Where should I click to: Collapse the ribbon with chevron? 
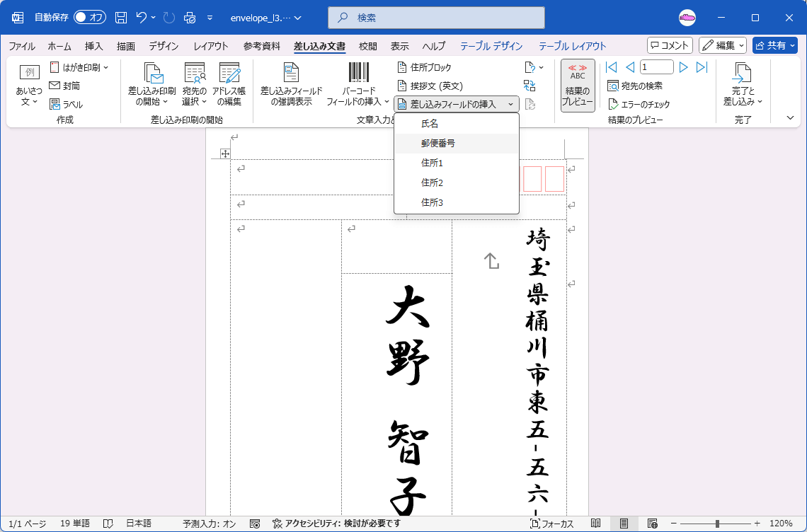click(x=791, y=118)
